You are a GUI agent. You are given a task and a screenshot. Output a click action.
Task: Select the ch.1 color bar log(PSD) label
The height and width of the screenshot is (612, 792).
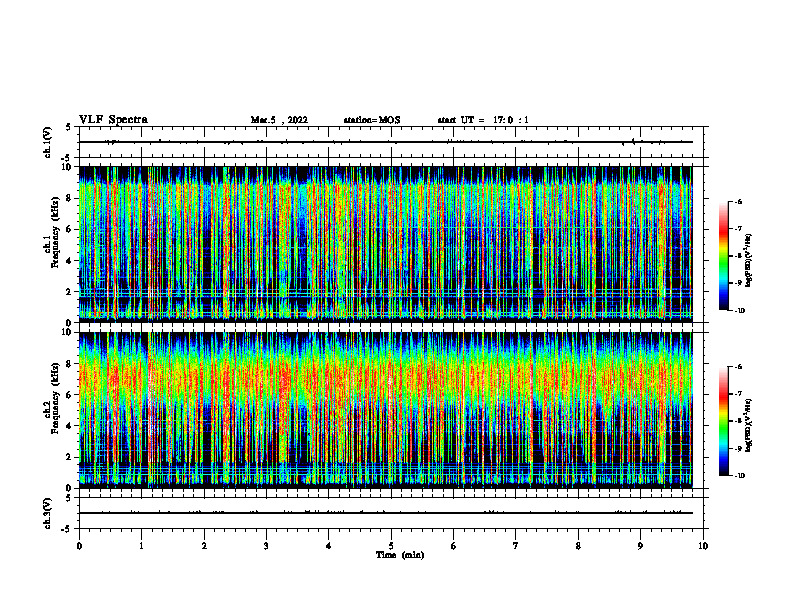[x=749, y=261]
